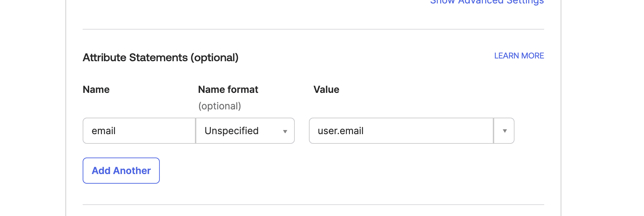Viewport: 644px width, 216px height.
Task: Click the Add Another attribute button
Action: point(121,170)
